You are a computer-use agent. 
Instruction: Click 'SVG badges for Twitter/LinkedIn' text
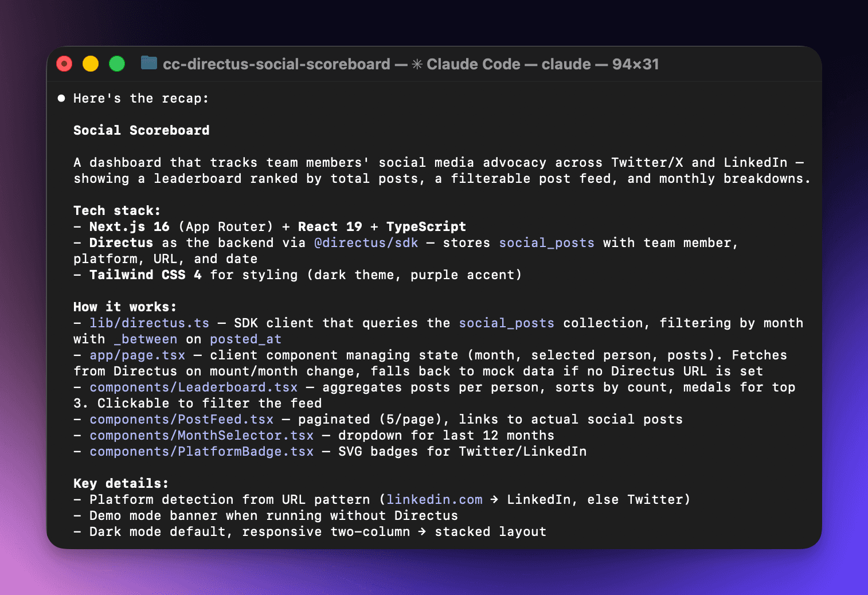tap(463, 452)
